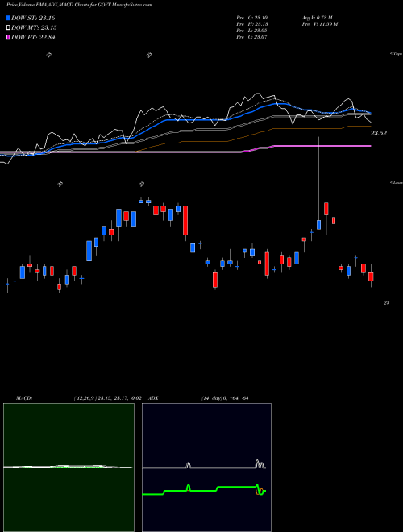Image resolution: width=403 pixels, height=532 pixels.
Task: Click the 'Pre H: 23.13' value
Action: coord(251,23)
